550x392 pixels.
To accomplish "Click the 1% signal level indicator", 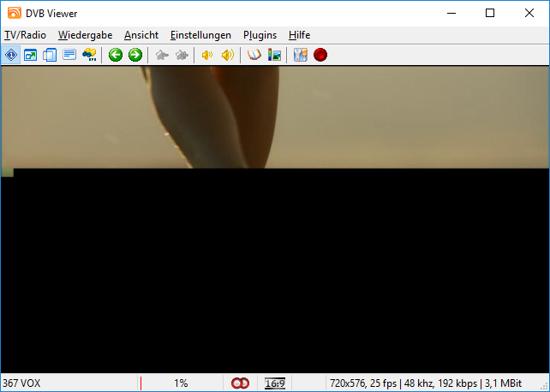I will click(181, 383).
